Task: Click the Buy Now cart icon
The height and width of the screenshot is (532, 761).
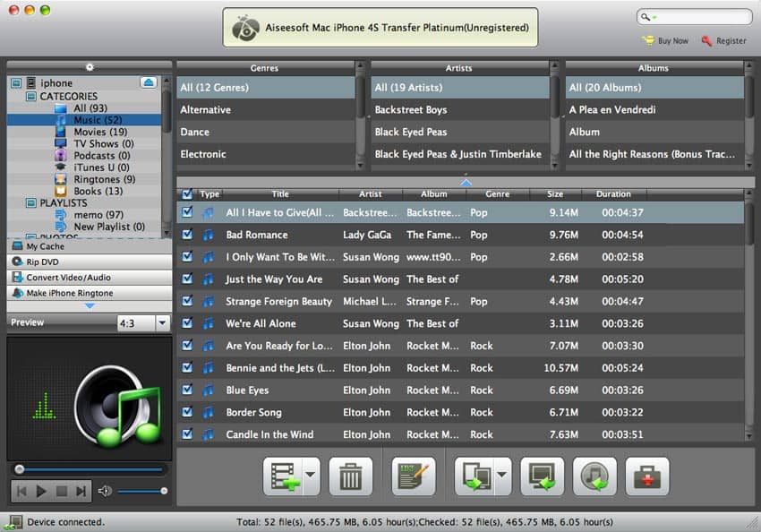Action: (648, 41)
